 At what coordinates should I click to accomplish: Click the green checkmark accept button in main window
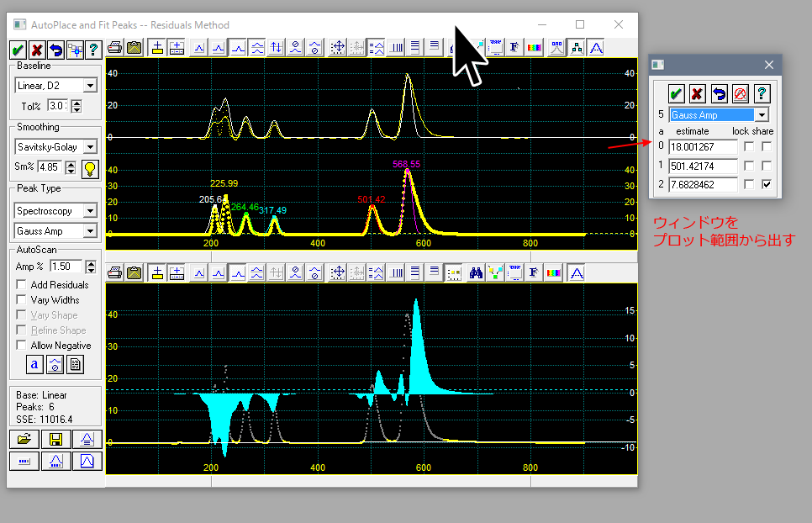18,48
